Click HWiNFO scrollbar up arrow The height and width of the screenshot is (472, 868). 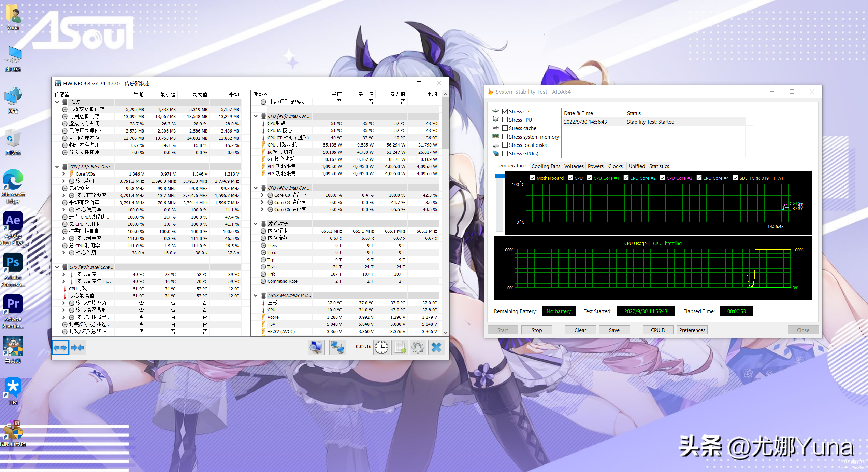[x=445, y=94]
